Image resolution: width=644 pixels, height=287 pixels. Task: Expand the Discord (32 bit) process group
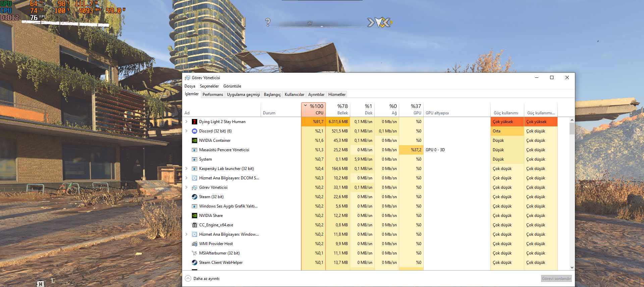(x=186, y=131)
